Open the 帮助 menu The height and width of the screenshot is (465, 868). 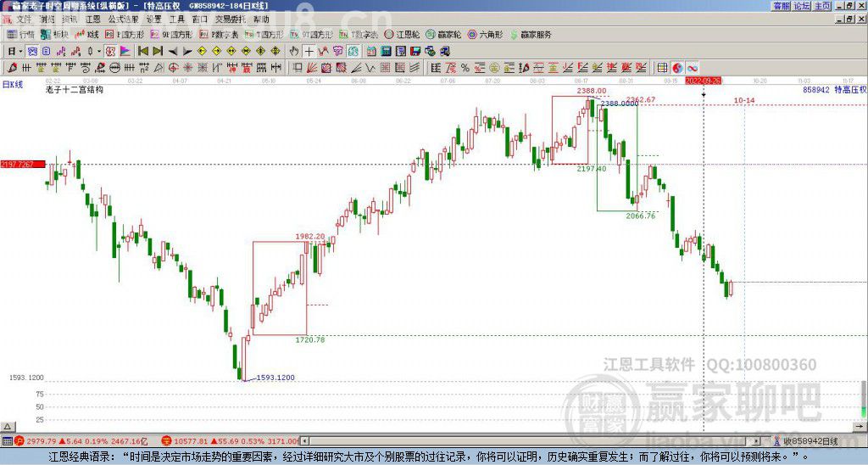[261, 20]
